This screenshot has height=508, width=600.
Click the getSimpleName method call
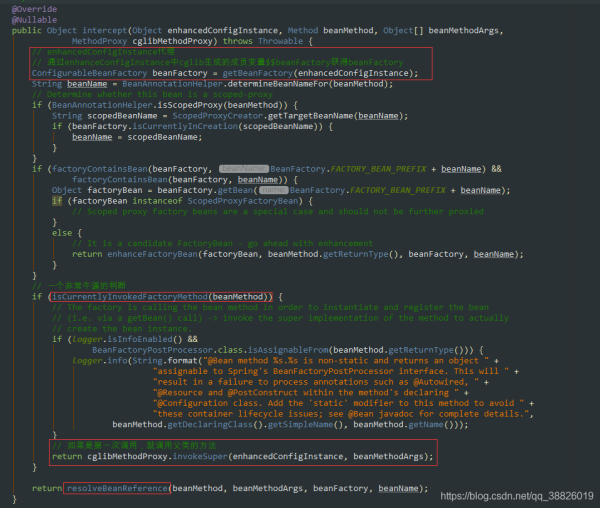tap(300, 425)
